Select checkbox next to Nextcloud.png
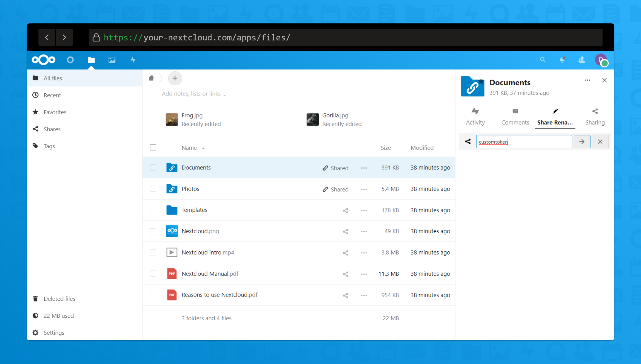This screenshot has width=641, height=364. (x=153, y=231)
